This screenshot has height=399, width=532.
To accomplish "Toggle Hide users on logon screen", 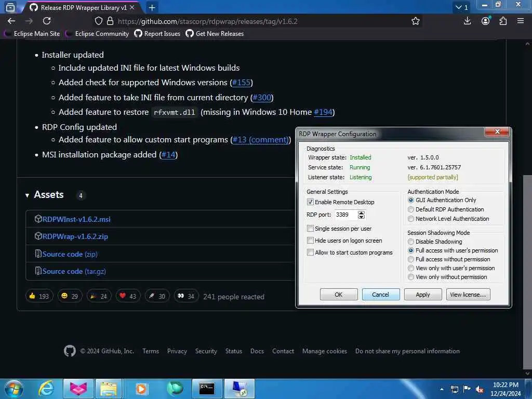I will (310, 240).
